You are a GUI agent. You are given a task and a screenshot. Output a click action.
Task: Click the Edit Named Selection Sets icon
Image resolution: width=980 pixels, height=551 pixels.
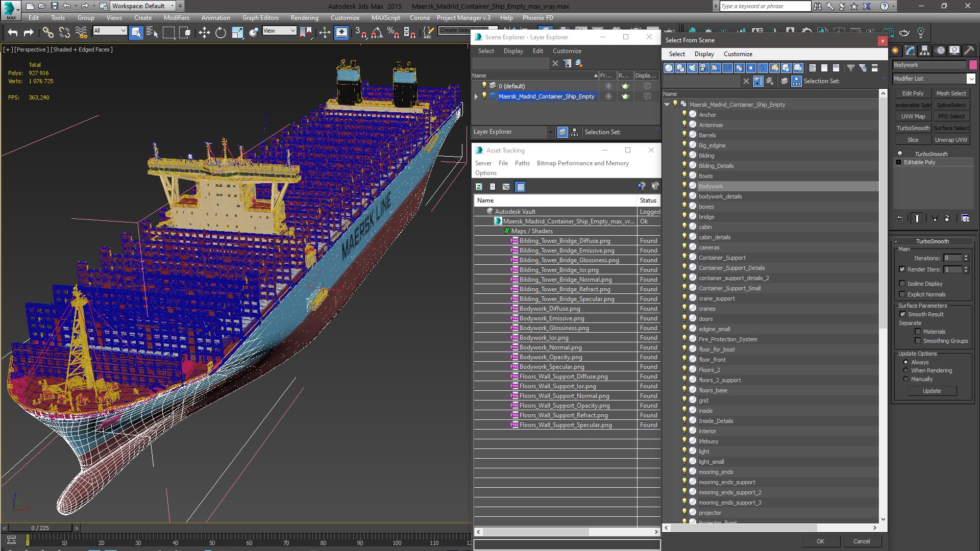click(428, 33)
